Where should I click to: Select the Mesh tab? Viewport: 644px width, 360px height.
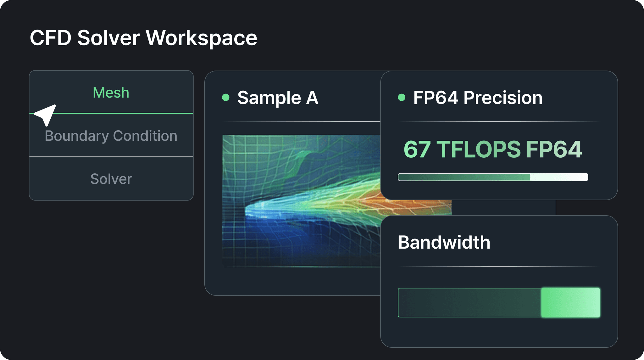click(111, 93)
